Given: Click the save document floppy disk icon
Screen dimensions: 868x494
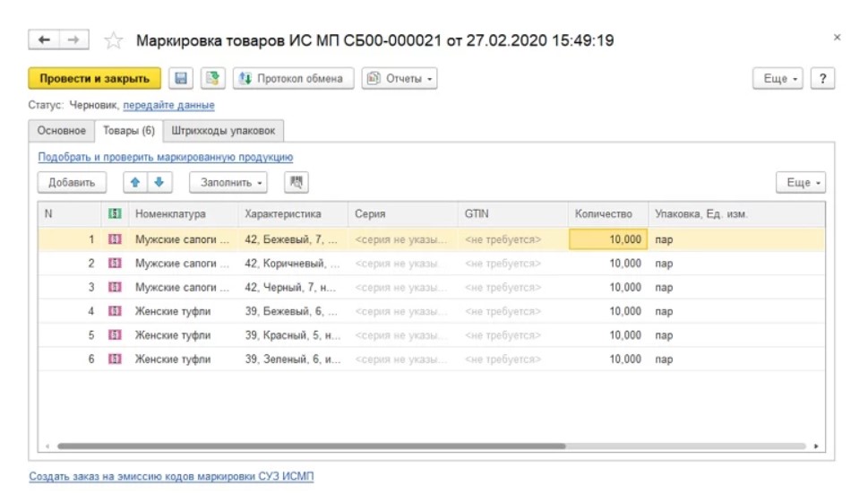Looking at the screenshot, I should (x=181, y=79).
